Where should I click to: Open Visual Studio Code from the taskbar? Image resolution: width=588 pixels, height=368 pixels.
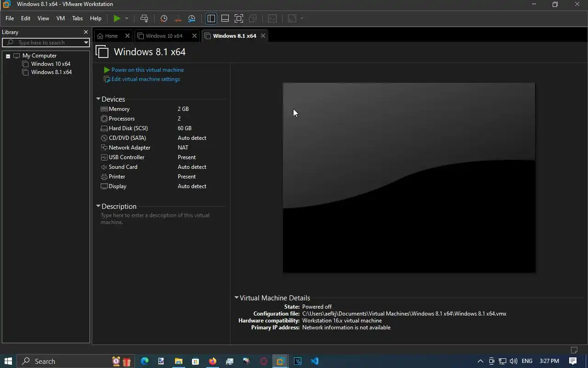(315, 361)
